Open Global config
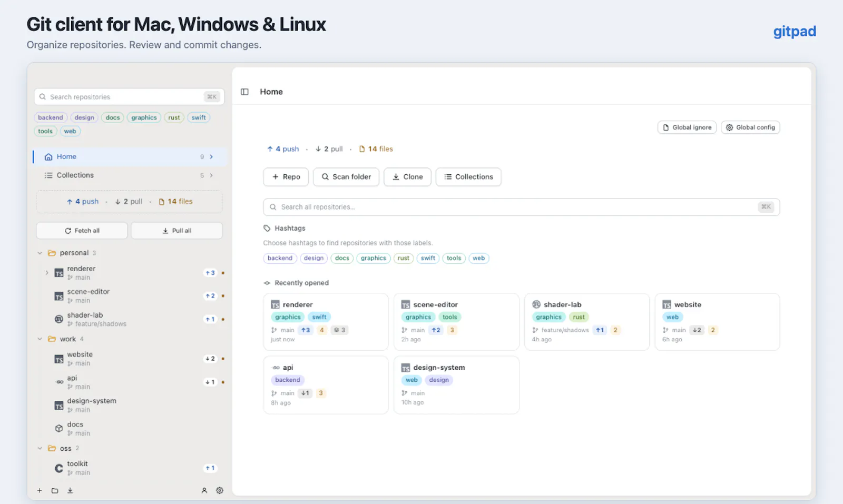Image resolution: width=843 pixels, height=504 pixels. pos(750,127)
